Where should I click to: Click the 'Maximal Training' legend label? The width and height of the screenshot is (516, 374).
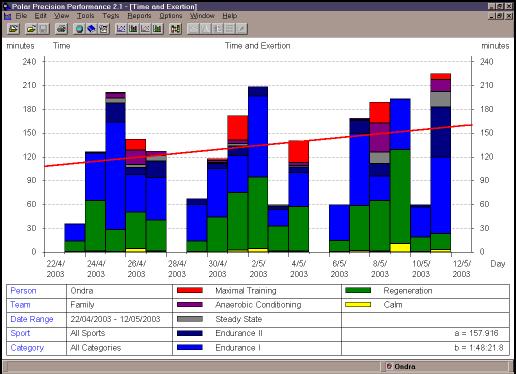coord(246,291)
